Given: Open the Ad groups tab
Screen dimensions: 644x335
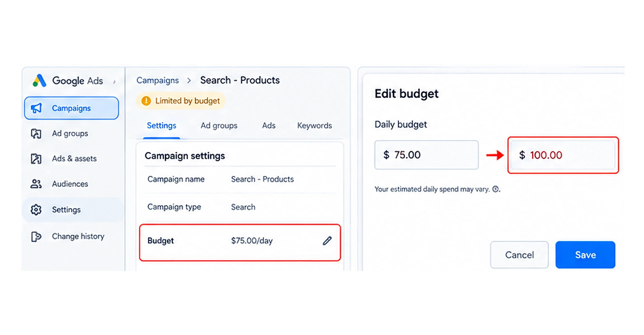Looking at the screenshot, I should [x=219, y=126].
